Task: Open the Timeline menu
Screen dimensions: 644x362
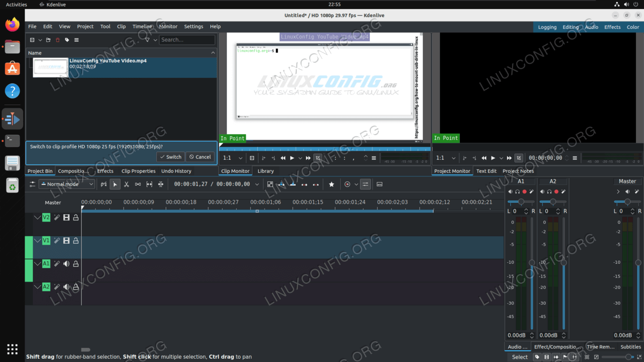Action: pos(142,26)
